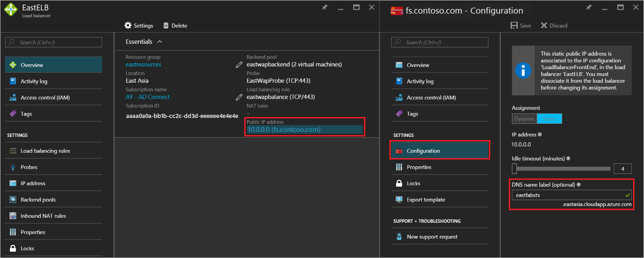The height and width of the screenshot is (258, 644).
Task: Click the Delete trash icon in EastELB toolbar
Action: coord(166,25)
